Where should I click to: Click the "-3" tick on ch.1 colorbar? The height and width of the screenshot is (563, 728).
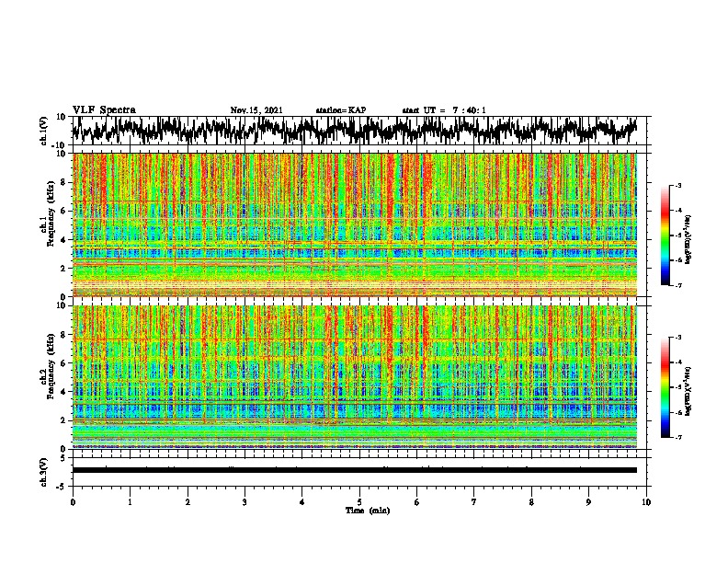(677, 185)
